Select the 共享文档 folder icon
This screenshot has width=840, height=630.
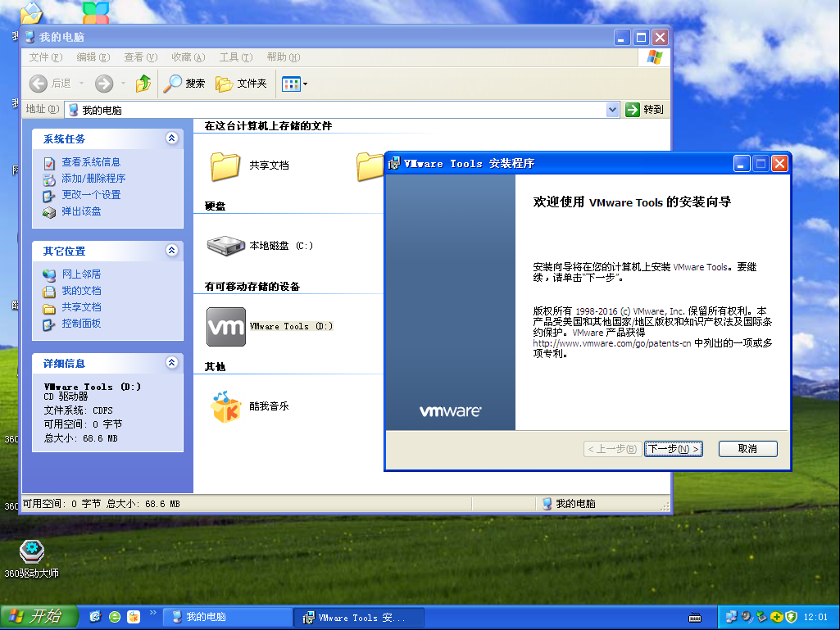[x=225, y=165]
